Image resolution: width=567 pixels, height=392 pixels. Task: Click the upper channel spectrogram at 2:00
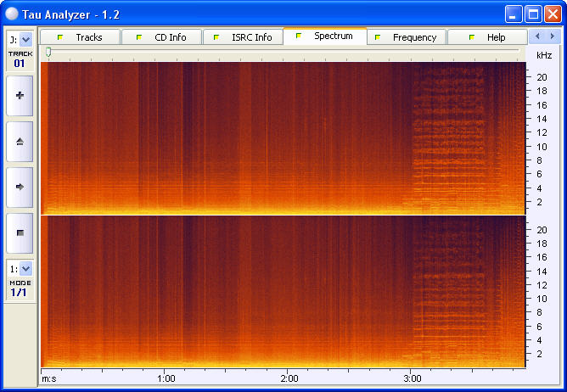pos(289,137)
